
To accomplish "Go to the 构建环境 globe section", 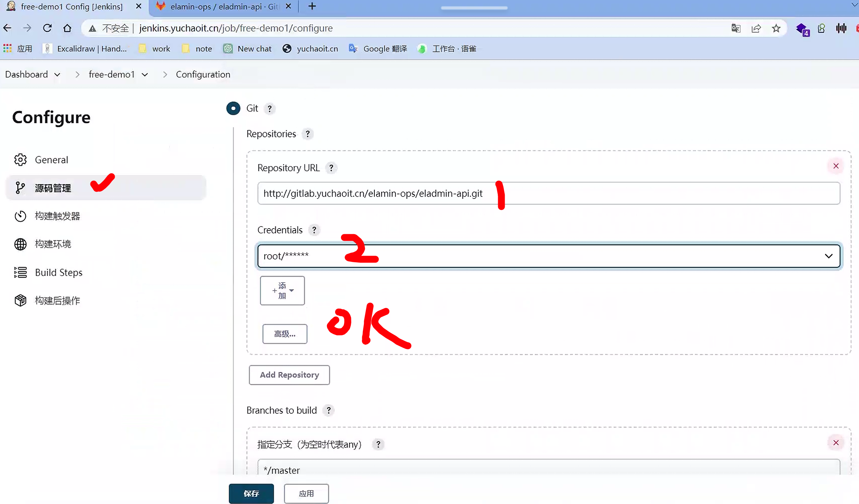I will pyautogui.click(x=53, y=244).
